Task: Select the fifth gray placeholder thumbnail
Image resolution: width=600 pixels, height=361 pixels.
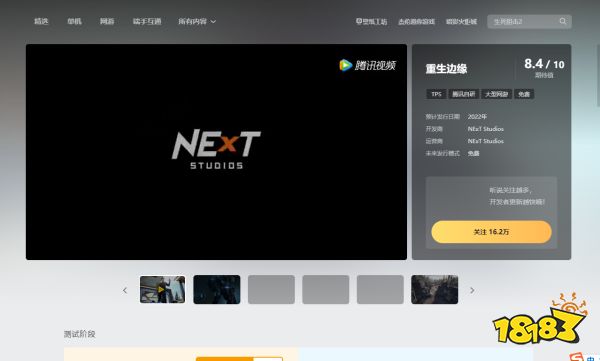Action: 380,289
